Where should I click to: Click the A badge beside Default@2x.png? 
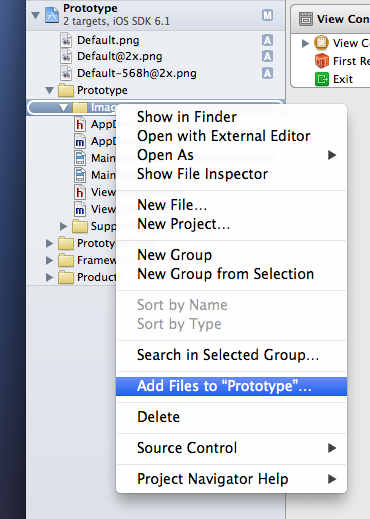(x=267, y=56)
